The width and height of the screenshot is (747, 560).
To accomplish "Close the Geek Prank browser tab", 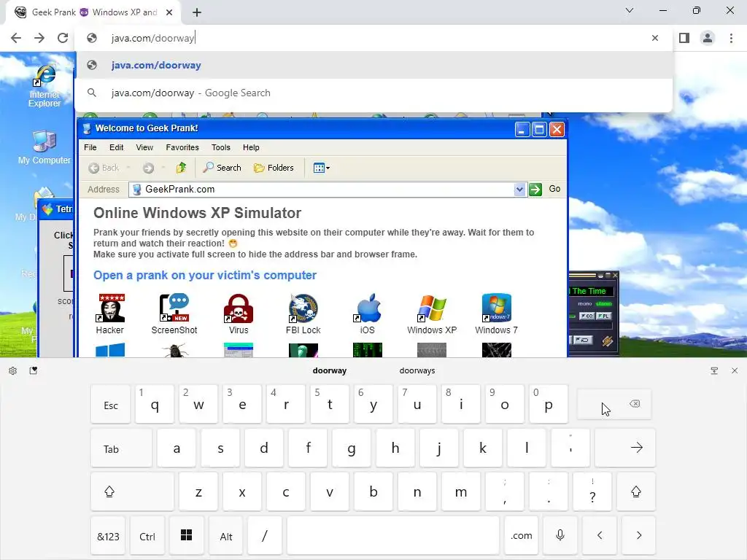I will click(x=169, y=12).
